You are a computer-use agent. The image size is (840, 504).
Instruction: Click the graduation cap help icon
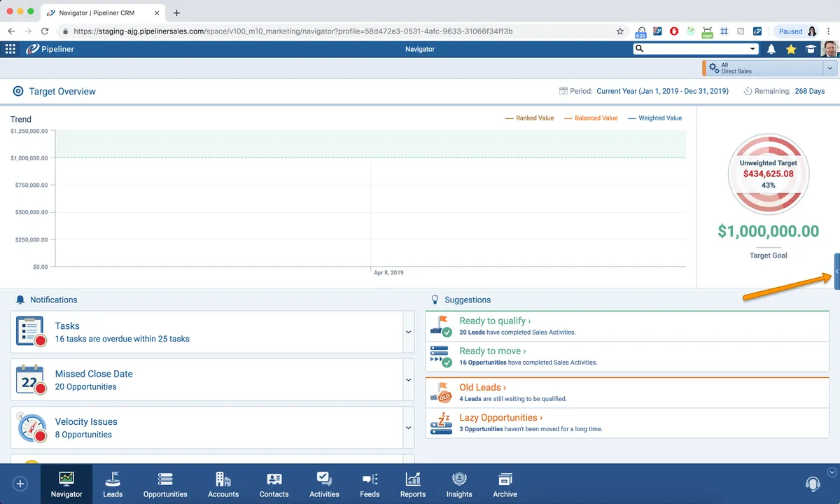click(x=811, y=49)
